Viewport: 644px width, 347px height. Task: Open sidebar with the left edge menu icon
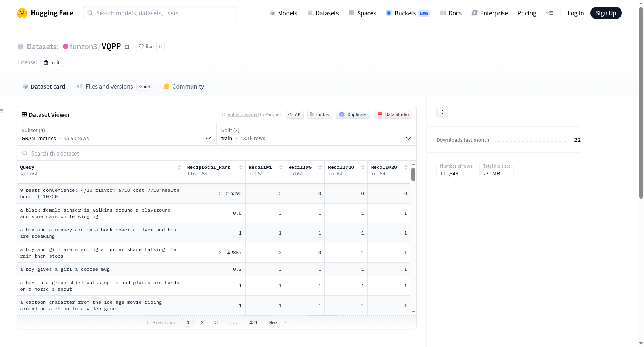(x=2, y=111)
